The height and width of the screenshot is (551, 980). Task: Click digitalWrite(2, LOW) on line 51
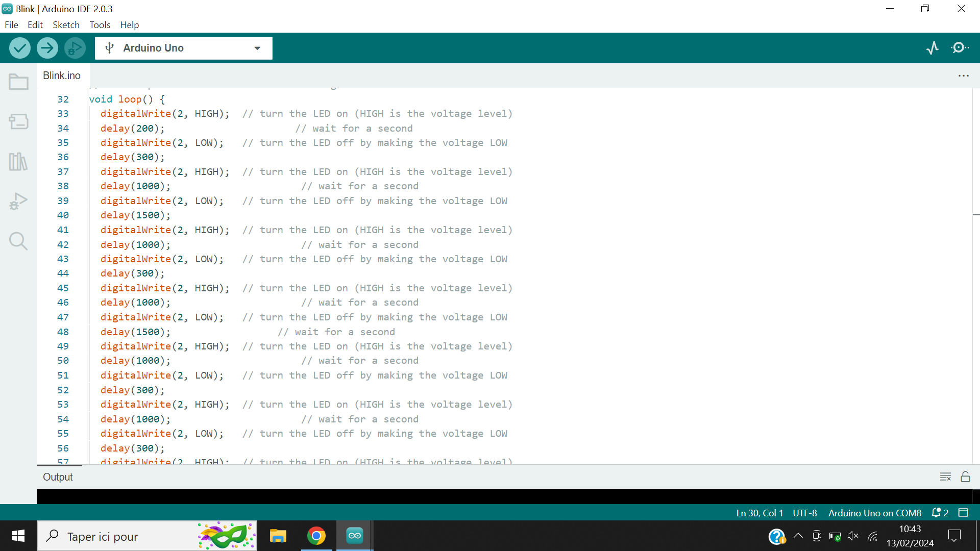[162, 375]
